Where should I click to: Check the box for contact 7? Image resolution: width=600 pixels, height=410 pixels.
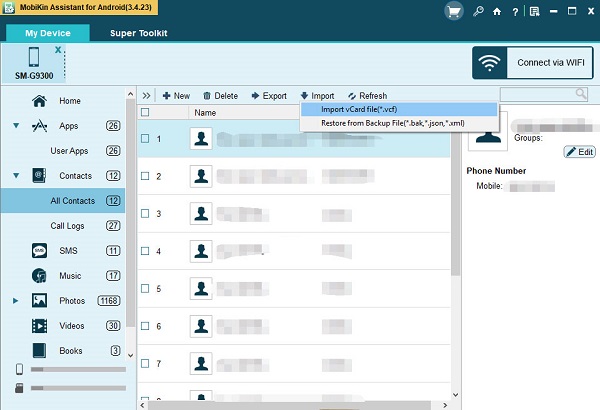pos(145,363)
